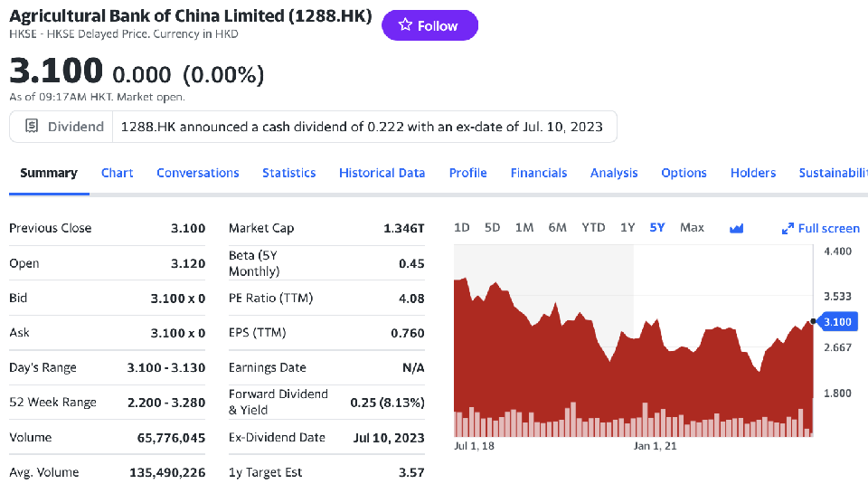Screen dimensions: 868x503
Task: Select the Max chart range
Action: [692, 228]
